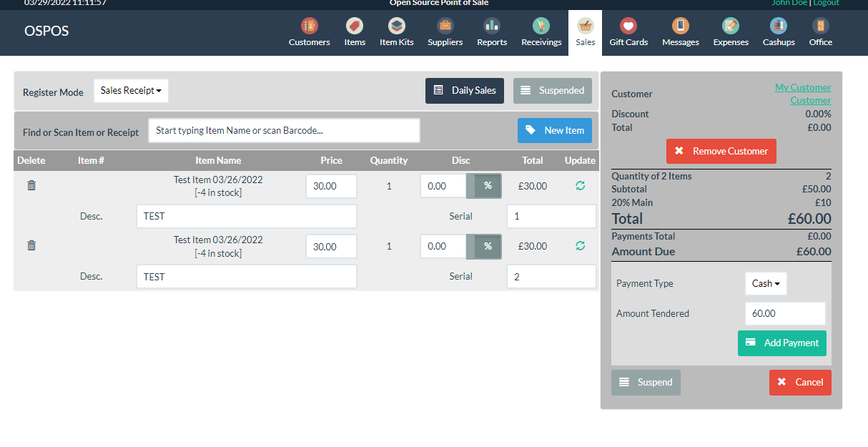Click the second item's discount field

(443, 246)
